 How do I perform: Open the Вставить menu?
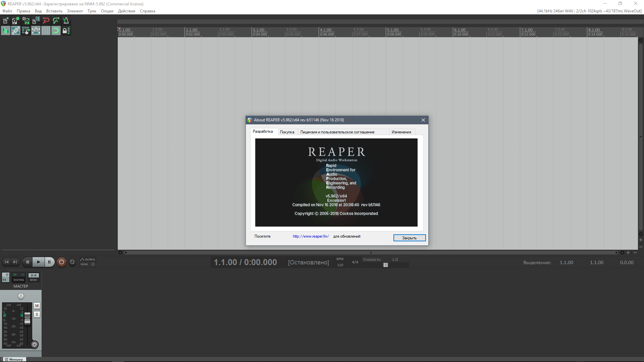pyautogui.click(x=54, y=11)
